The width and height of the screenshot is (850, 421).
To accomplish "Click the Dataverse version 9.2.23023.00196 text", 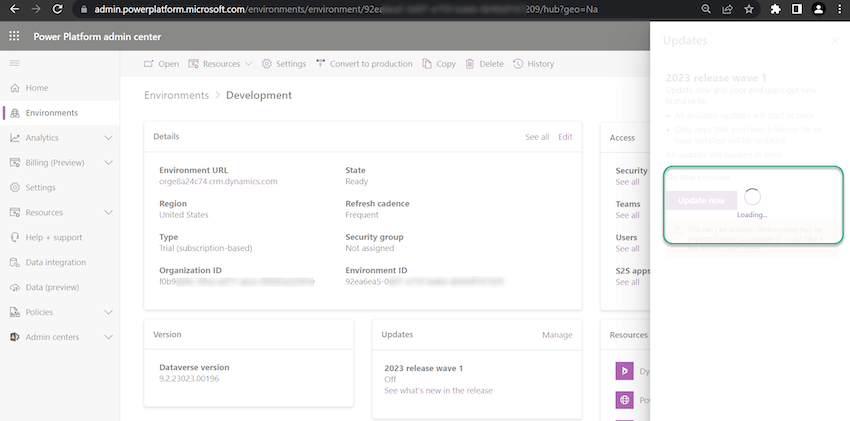I will pos(189,379).
